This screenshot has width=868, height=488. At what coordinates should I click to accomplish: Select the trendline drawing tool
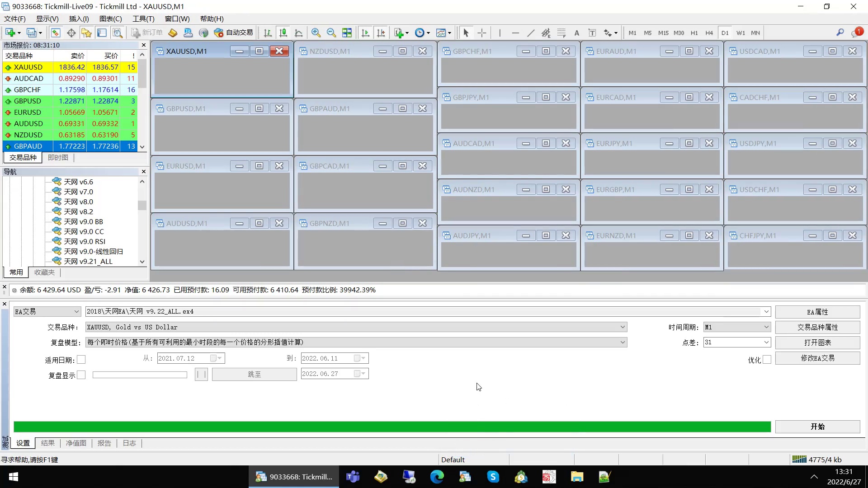click(531, 33)
